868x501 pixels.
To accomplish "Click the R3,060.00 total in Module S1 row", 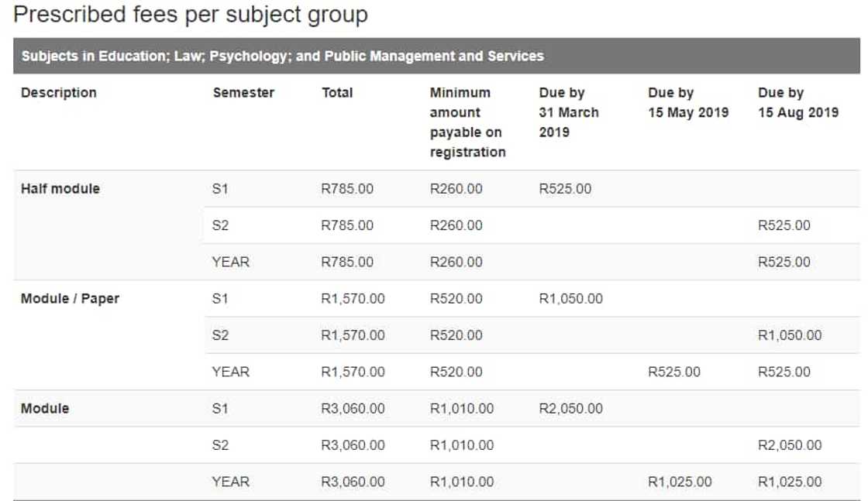I will coord(353,409).
